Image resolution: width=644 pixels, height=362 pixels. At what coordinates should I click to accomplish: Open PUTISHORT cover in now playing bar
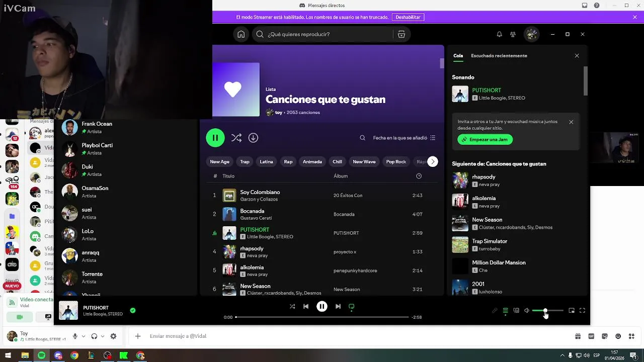pyautogui.click(x=68, y=310)
